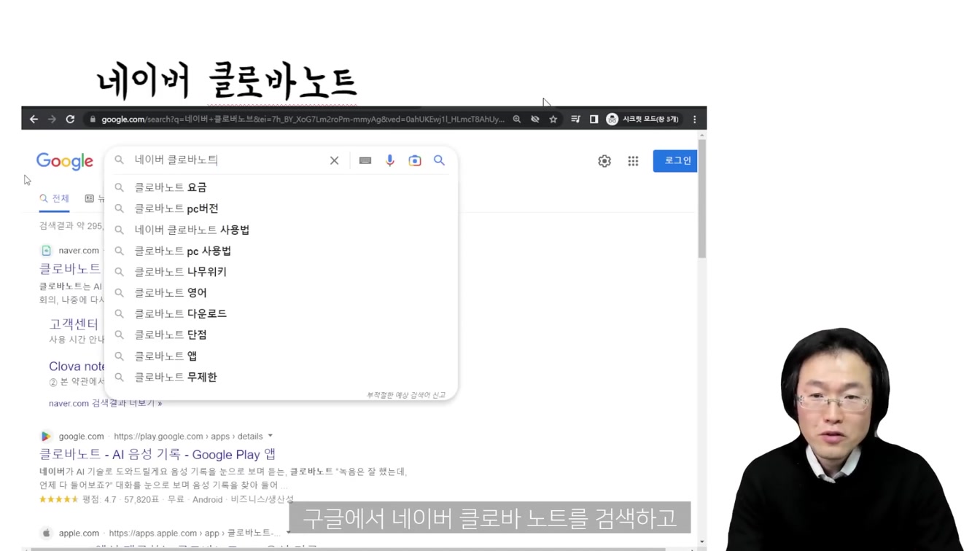Bookmark this page with the star icon
The image size is (980, 551).
(x=553, y=119)
